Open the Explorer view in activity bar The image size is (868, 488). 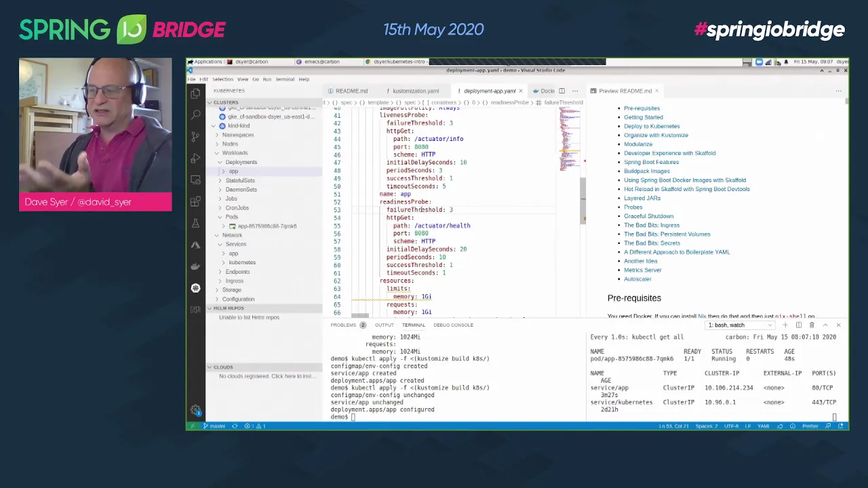coord(195,94)
